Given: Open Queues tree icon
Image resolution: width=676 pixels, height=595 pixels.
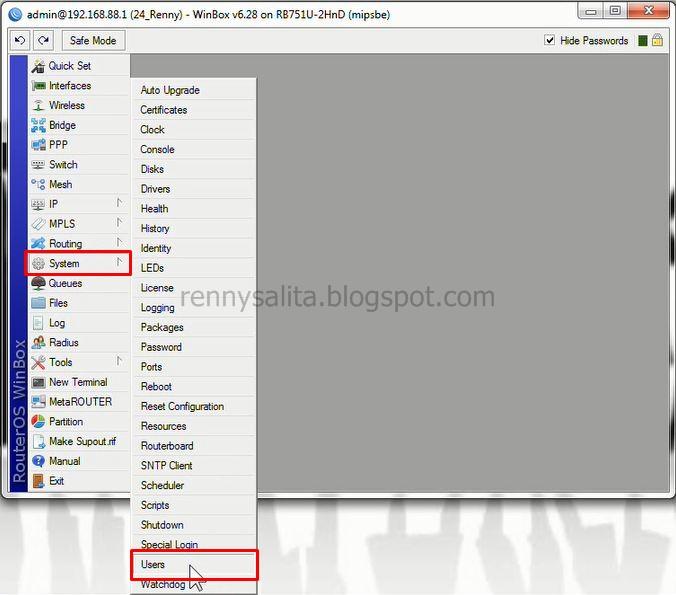Looking at the screenshot, I should click(x=38, y=283).
